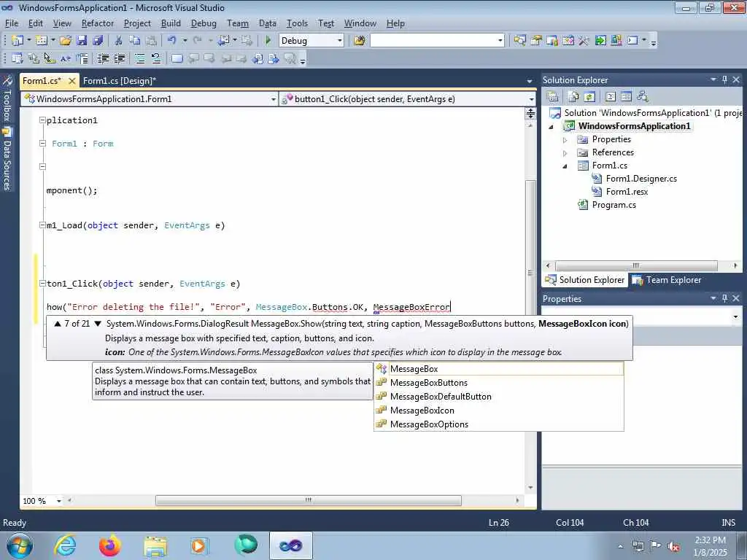Click the editor horizontal scrollbar thumb
Image resolution: width=747 pixels, height=560 pixels.
coord(309,500)
